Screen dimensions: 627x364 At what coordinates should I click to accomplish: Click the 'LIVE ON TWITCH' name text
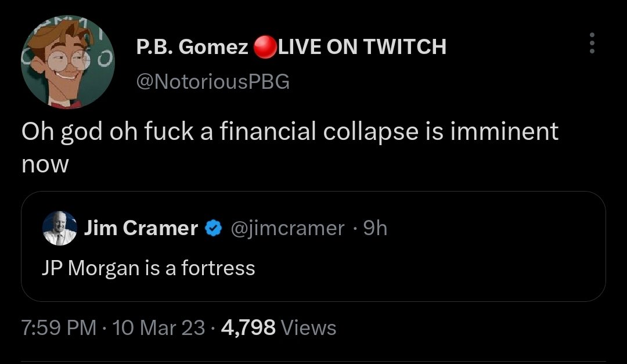[x=363, y=47]
